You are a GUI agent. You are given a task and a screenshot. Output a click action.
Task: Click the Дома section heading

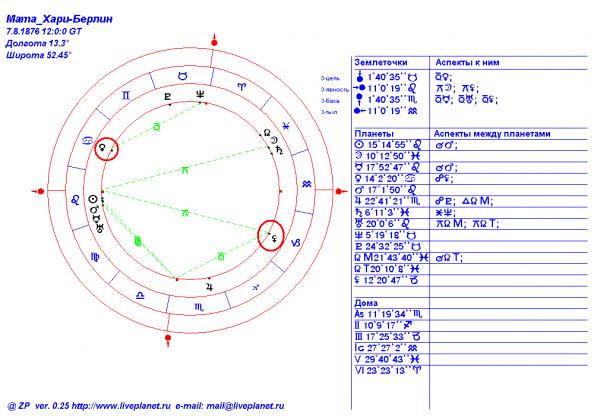pyautogui.click(x=366, y=303)
